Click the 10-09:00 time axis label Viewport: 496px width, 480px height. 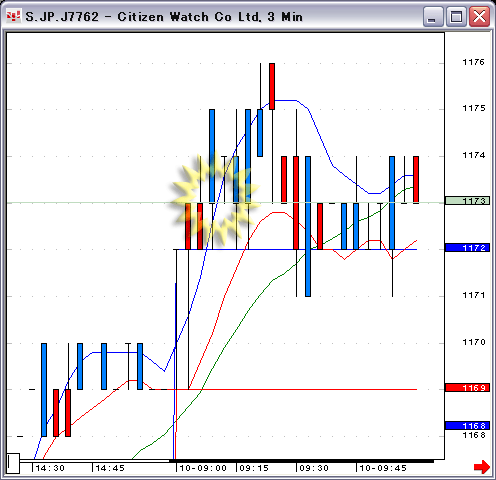[x=203, y=468]
